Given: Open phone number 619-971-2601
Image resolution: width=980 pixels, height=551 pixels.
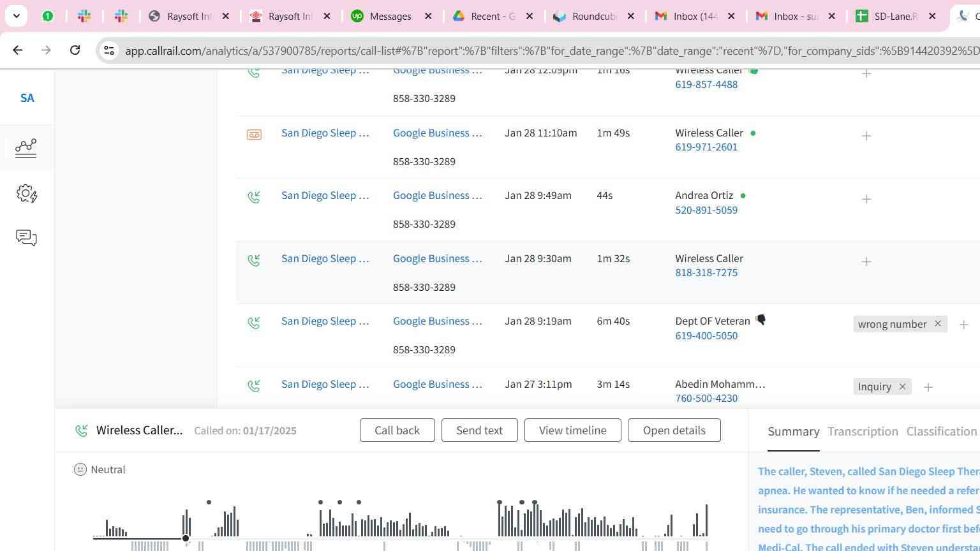Looking at the screenshot, I should tap(706, 147).
